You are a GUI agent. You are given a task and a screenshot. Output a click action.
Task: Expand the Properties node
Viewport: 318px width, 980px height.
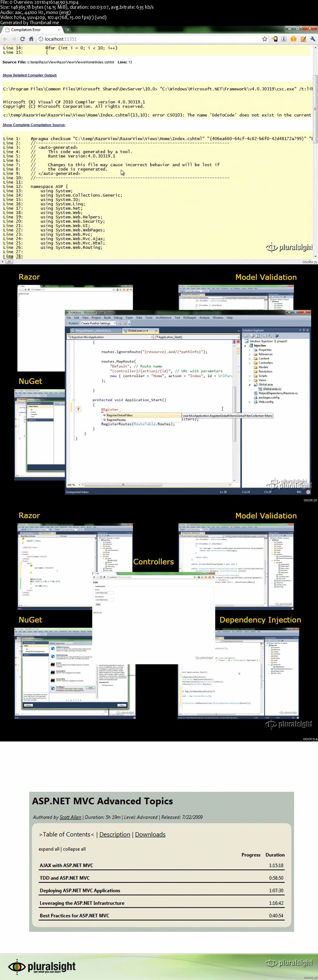click(250, 350)
